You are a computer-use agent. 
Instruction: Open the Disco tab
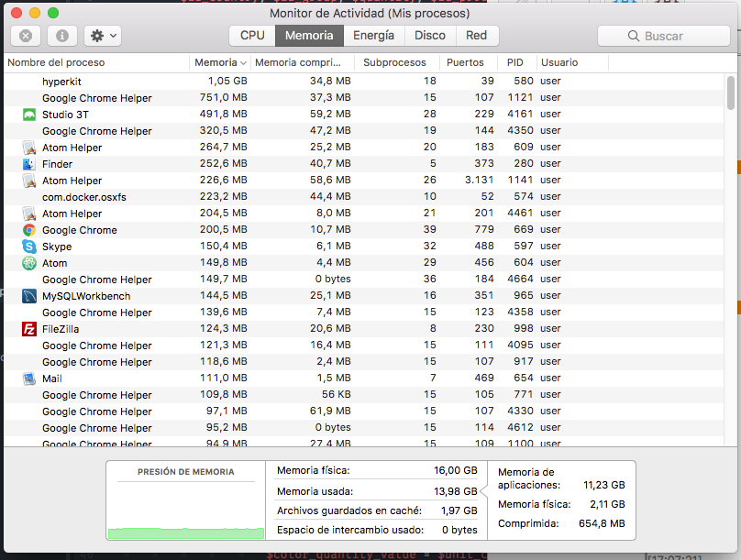430,36
